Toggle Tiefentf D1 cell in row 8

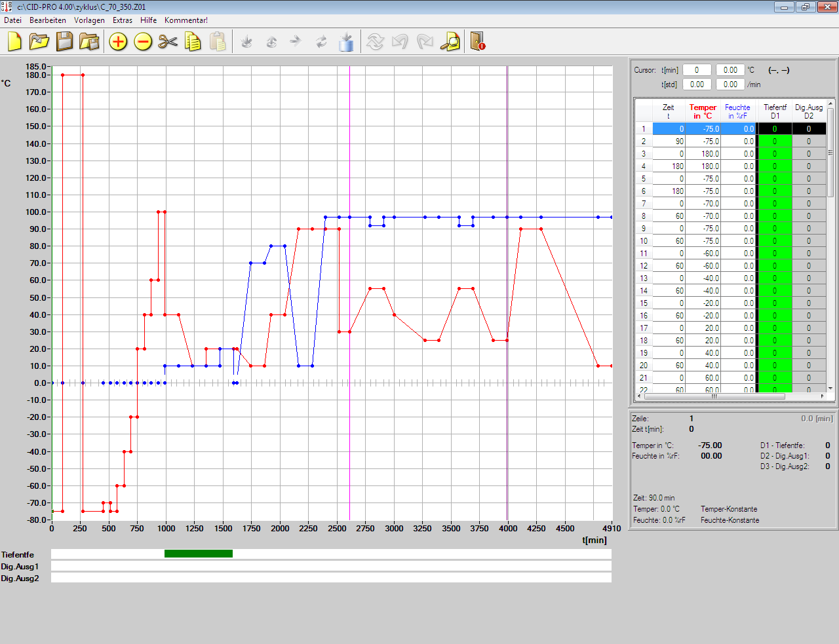775,216
